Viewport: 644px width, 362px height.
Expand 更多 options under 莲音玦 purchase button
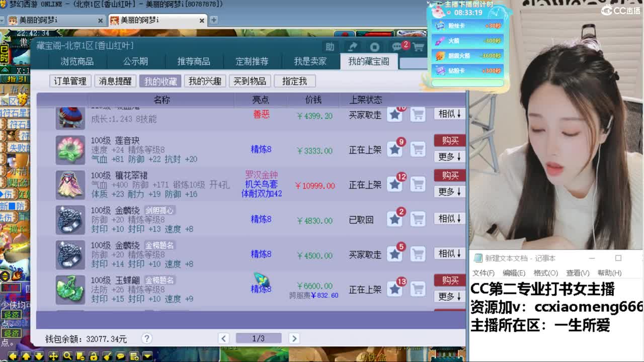click(x=448, y=157)
